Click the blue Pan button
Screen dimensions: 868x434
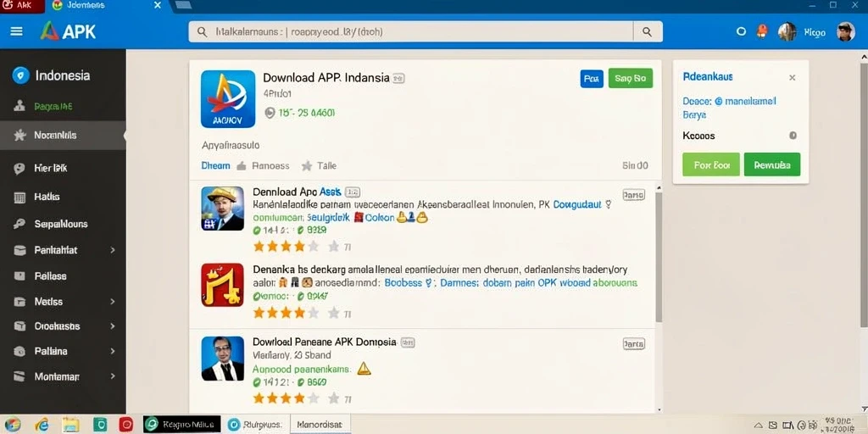coord(592,79)
